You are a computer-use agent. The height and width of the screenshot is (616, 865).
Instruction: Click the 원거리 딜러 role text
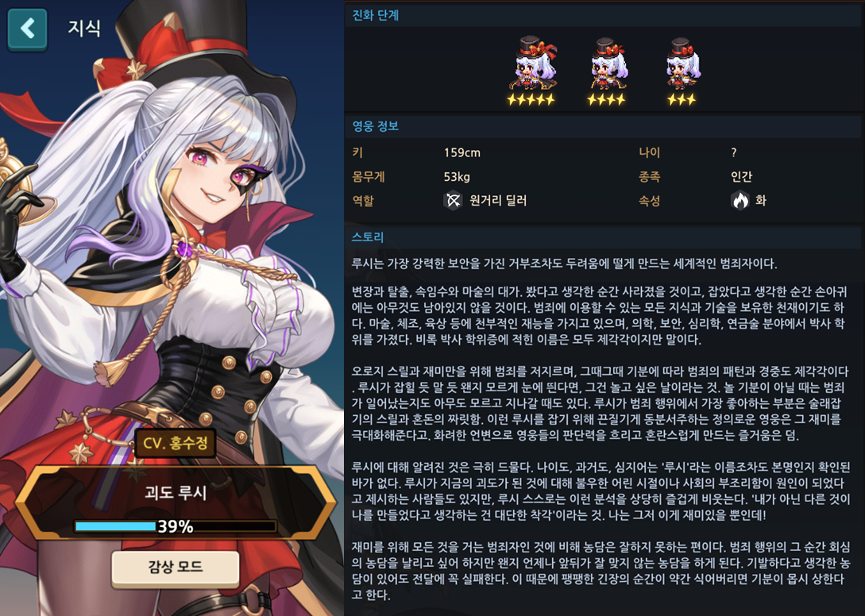coord(498,201)
